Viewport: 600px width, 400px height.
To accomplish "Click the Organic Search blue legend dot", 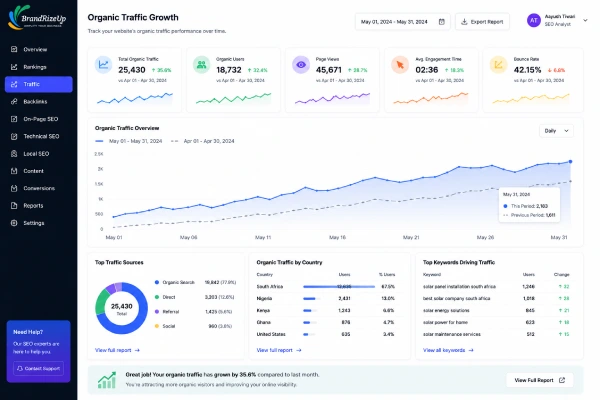I will click(157, 282).
